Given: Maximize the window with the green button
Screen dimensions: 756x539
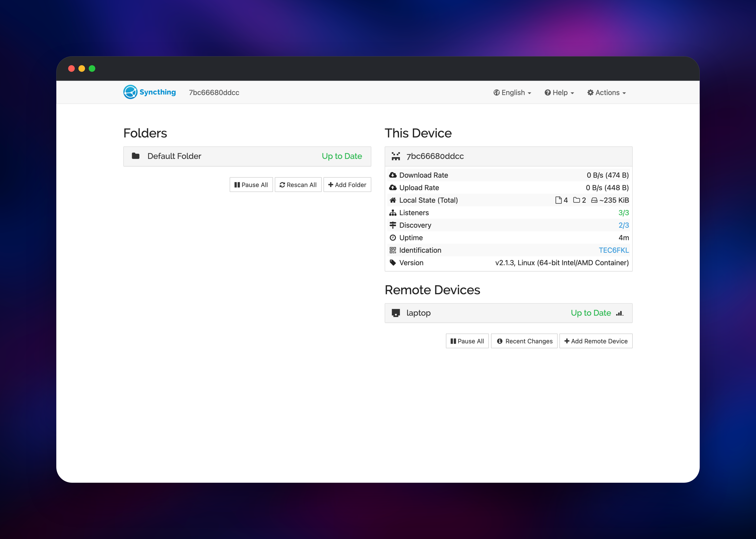Looking at the screenshot, I should point(92,68).
